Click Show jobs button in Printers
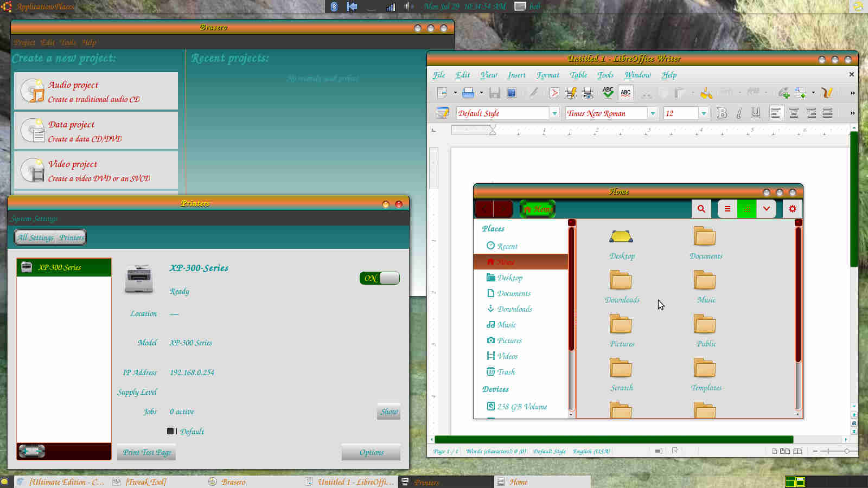 tap(388, 412)
